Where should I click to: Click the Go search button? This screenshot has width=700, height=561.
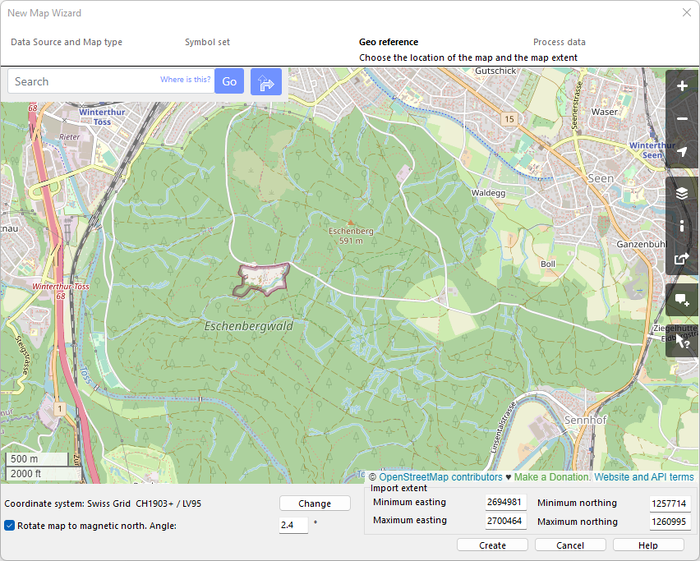229,81
